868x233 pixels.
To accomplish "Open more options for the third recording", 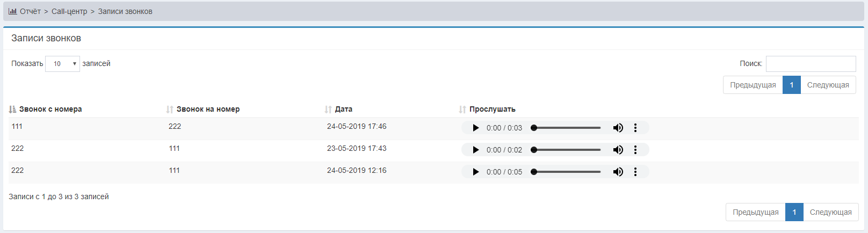I will click(635, 172).
